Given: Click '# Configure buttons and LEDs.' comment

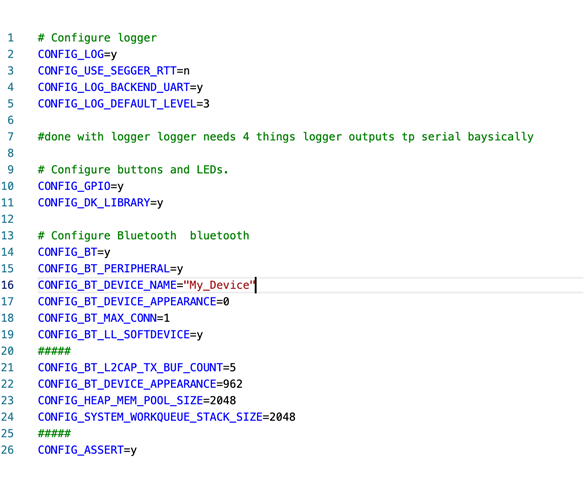Looking at the screenshot, I should click(133, 170).
